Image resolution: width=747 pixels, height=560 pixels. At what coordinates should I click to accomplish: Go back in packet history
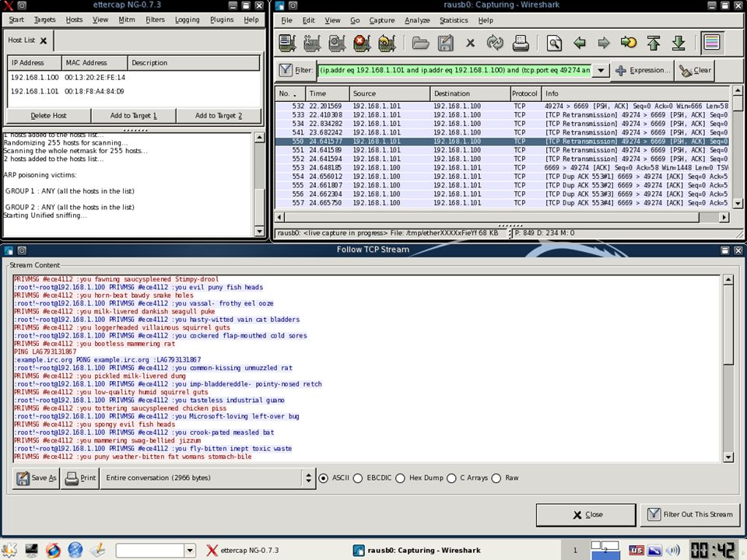click(x=579, y=43)
